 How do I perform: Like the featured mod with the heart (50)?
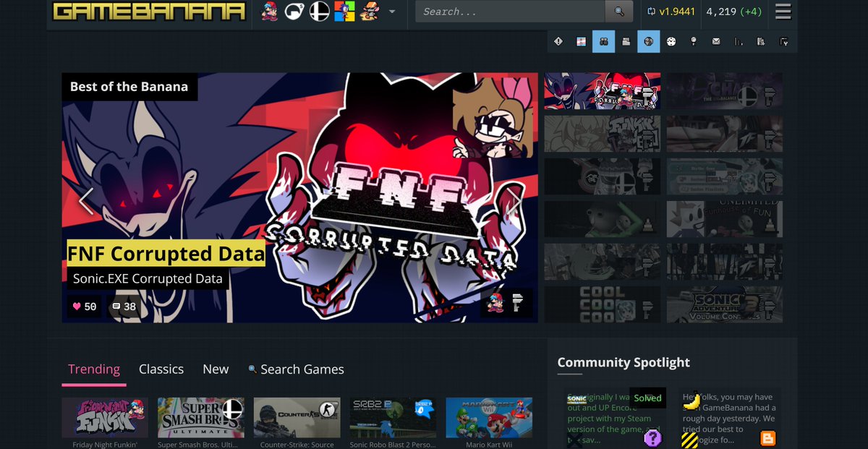[84, 307]
